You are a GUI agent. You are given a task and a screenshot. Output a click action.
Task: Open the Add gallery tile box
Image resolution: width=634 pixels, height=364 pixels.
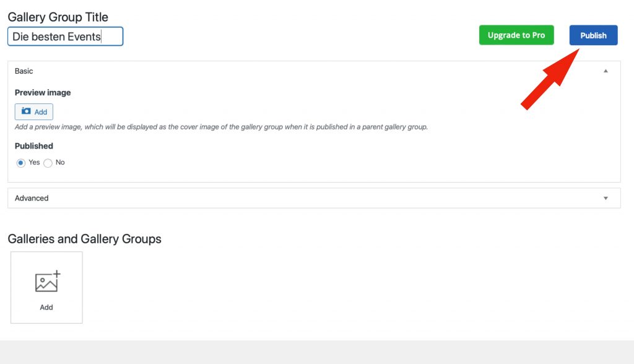point(46,287)
